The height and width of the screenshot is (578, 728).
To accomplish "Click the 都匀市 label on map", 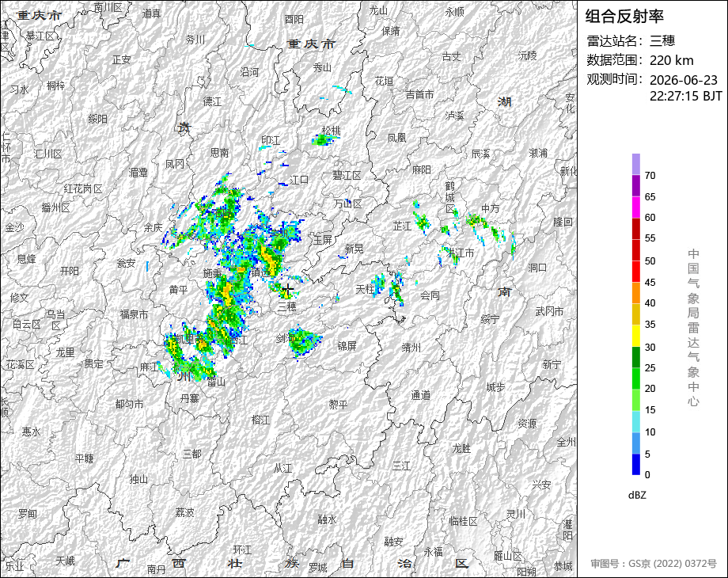I will point(130,405).
